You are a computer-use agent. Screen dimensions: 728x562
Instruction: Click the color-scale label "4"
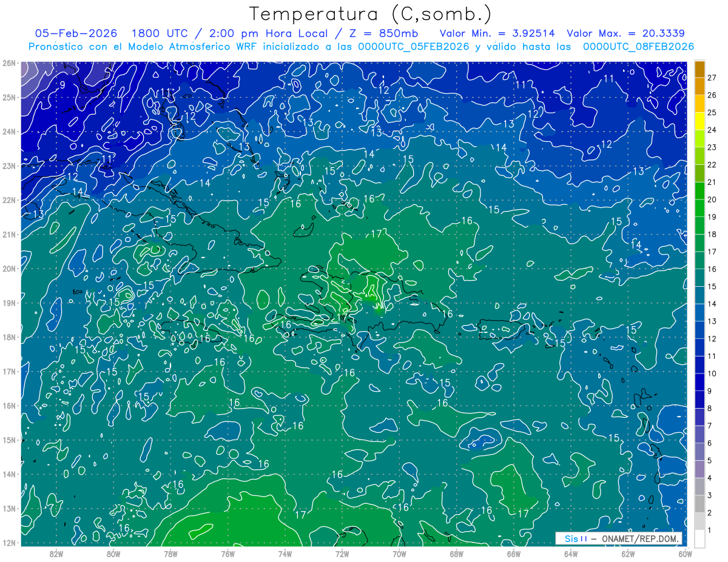coord(710,478)
